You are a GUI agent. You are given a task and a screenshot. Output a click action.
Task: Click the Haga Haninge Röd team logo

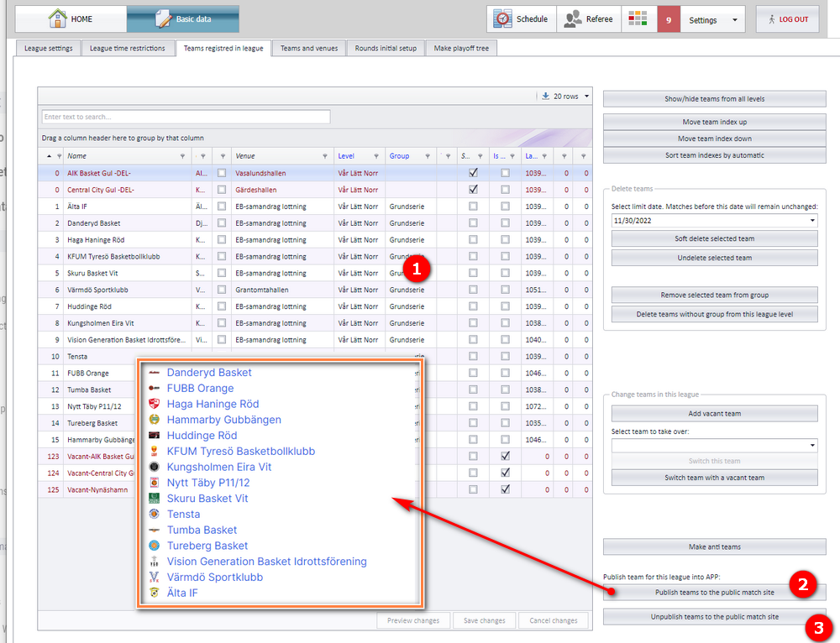pos(155,404)
